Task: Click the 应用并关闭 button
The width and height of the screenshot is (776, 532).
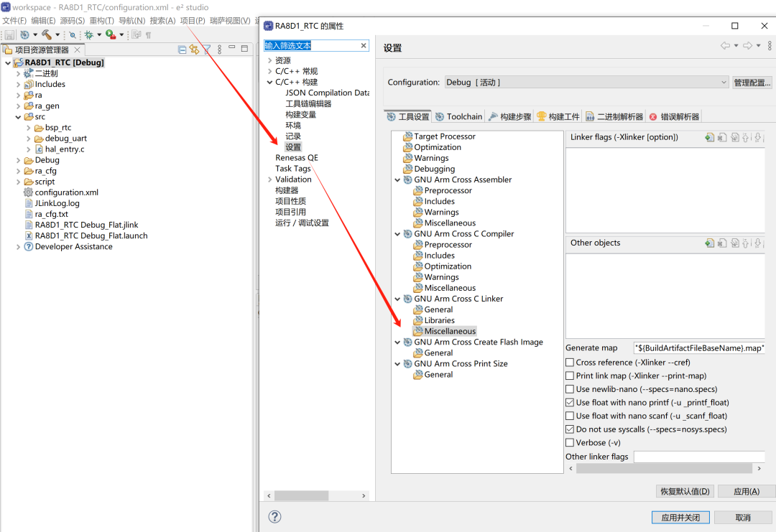Action: pyautogui.click(x=680, y=516)
